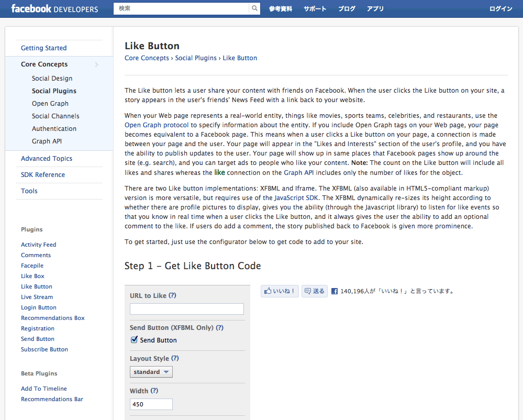Open the サポート menu
523x420 pixels.
coord(315,9)
